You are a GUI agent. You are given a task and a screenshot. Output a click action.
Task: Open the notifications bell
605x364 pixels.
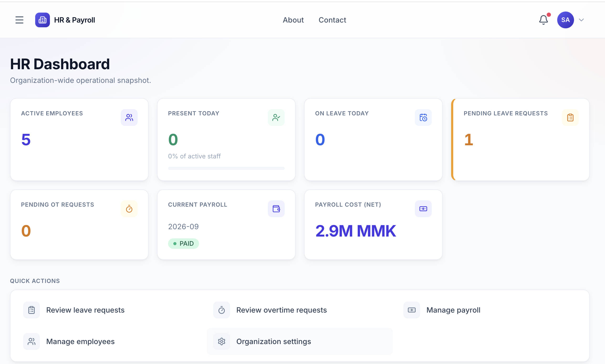point(544,20)
